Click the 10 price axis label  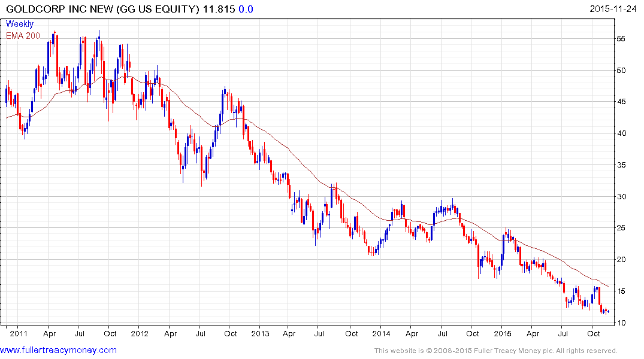click(x=621, y=323)
